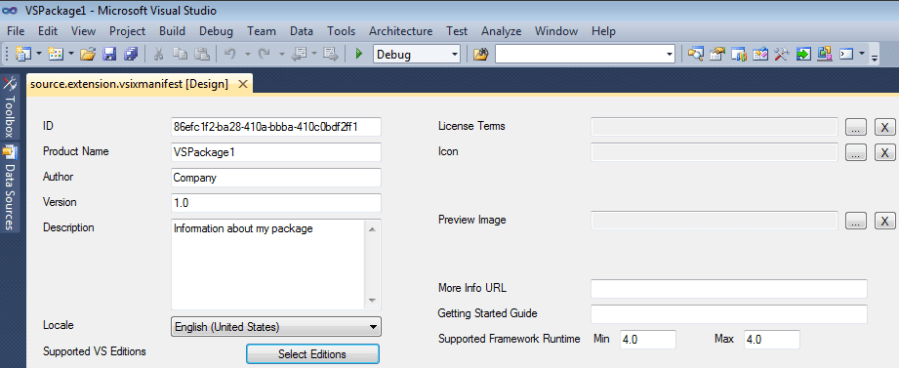Click the Object Browser toolbar icon
The image size is (899, 368).
point(760,54)
